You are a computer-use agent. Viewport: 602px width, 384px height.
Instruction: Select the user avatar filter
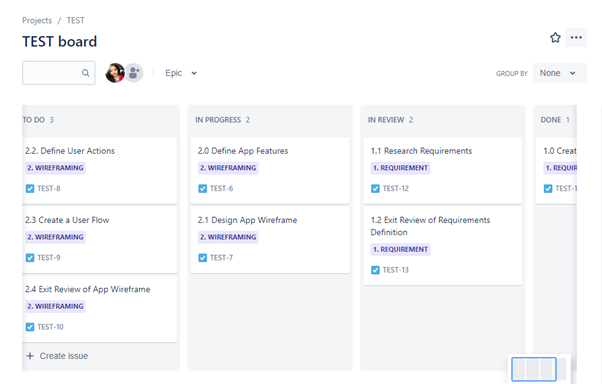(x=115, y=73)
